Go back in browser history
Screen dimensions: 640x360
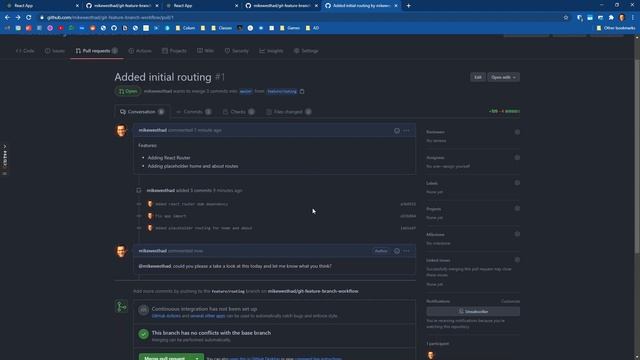[7, 18]
